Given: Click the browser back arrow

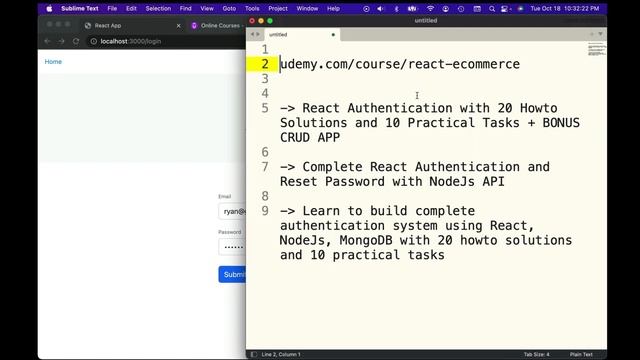Looking at the screenshot, I should tap(47, 41).
